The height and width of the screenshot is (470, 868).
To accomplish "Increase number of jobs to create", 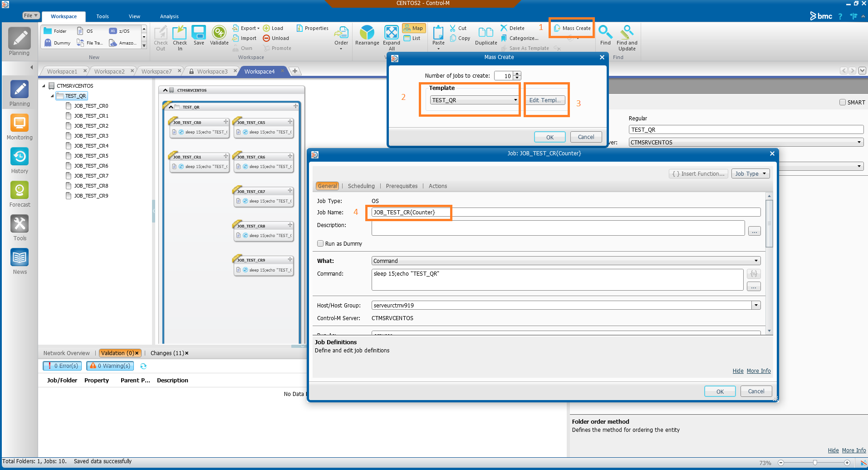I will [517, 74].
